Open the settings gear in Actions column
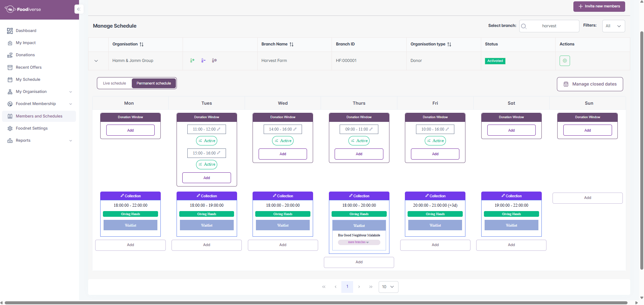The image size is (644, 305). tap(565, 61)
